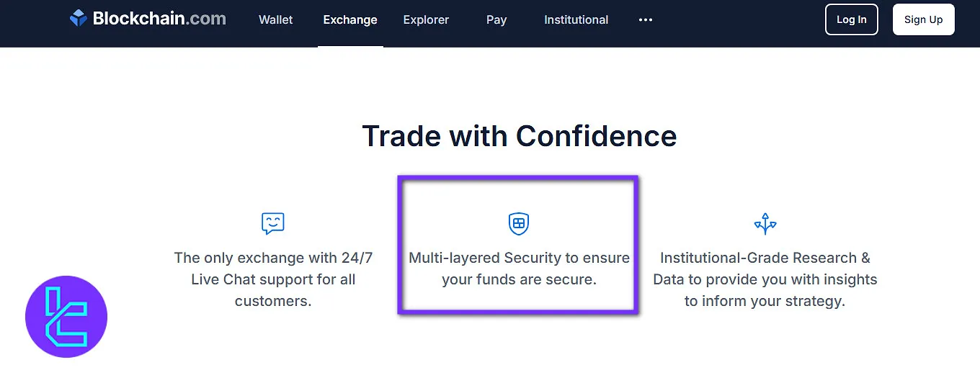Screen dimensions: 980x383
Task: Click the live chat smiley icon
Action: click(x=273, y=224)
